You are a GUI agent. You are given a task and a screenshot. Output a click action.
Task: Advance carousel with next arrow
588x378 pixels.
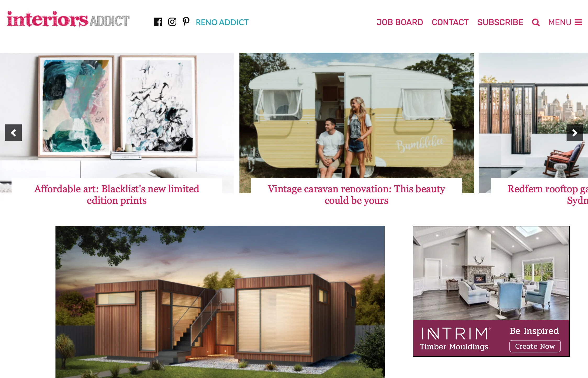coord(575,133)
